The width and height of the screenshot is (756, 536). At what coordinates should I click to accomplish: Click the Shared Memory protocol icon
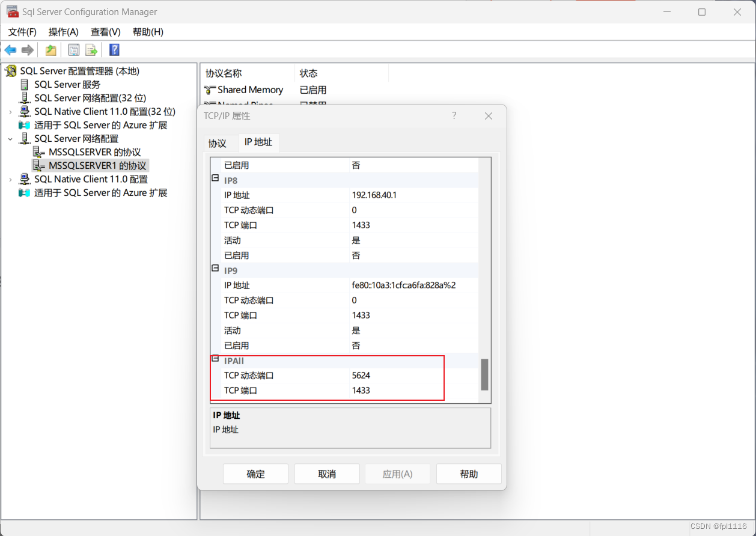point(210,90)
